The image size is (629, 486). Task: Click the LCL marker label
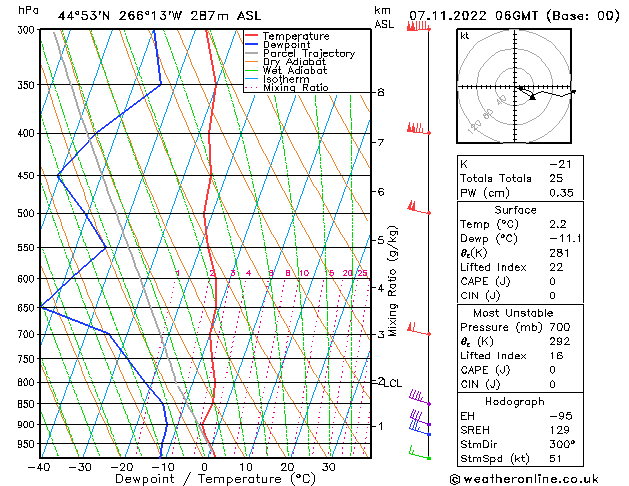tap(393, 384)
